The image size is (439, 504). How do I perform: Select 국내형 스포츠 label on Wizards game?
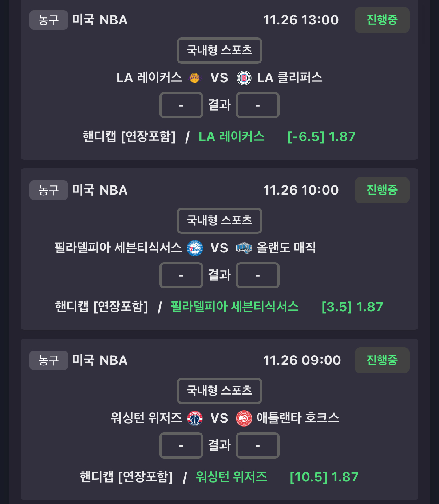coord(219,391)
